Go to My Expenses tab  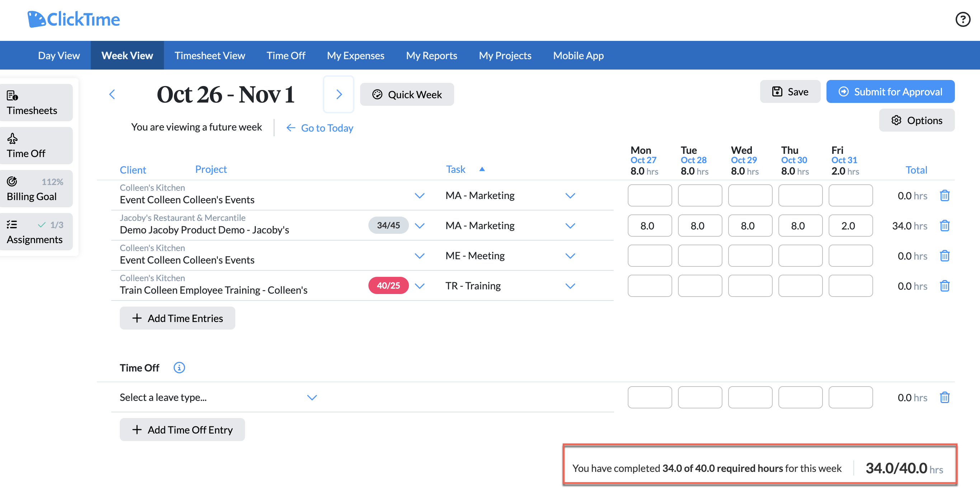pos(355,56)
